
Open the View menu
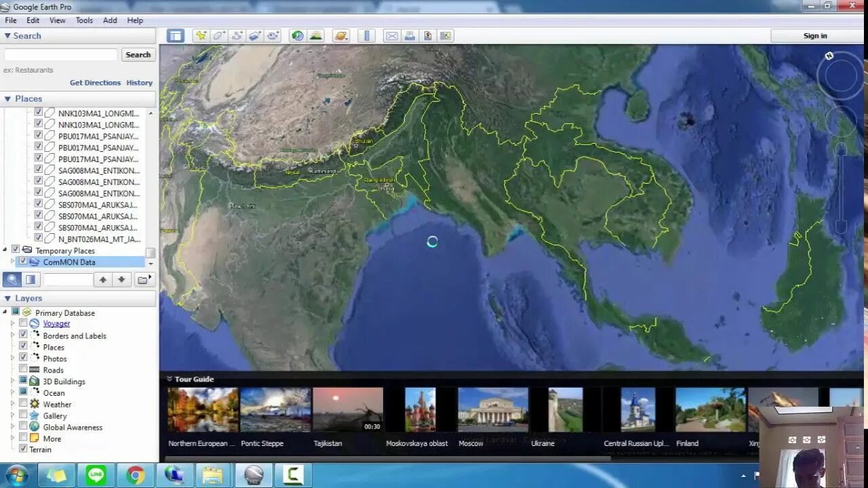[58, 20]
